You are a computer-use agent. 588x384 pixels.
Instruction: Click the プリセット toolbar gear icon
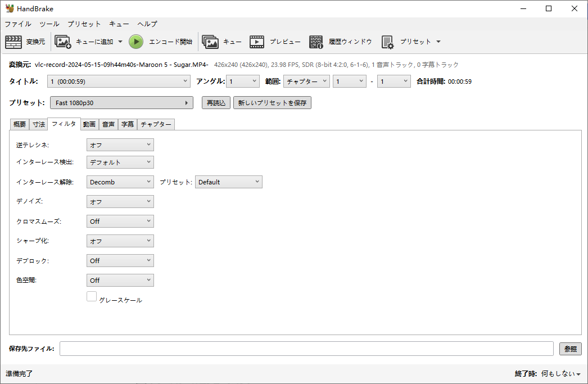pos(387,42)
